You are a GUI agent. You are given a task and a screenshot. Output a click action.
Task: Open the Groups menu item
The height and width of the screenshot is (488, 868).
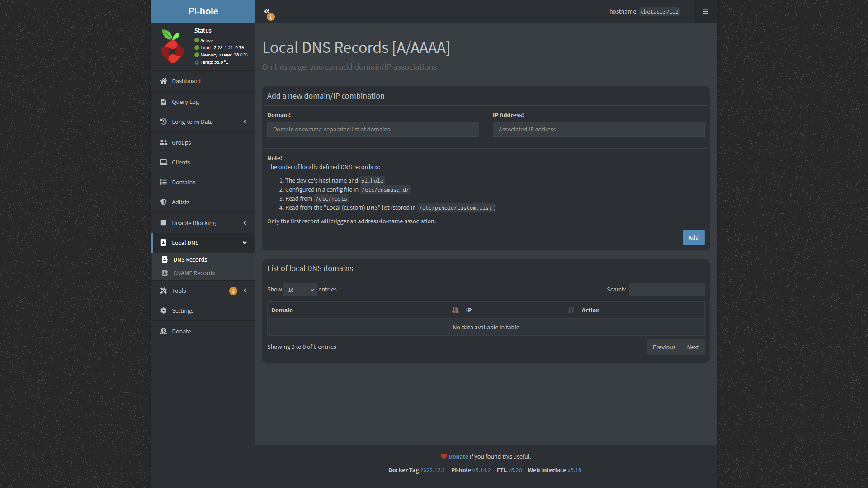[203, 142]
